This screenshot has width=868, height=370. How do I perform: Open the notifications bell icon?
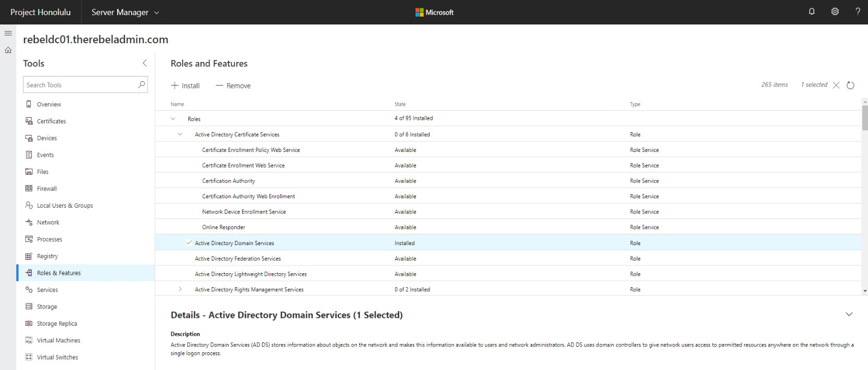811,11
